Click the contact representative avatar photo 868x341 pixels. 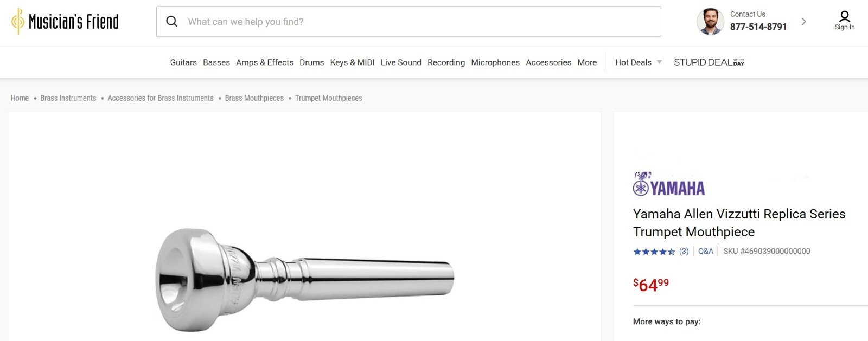[x=711, y=22]
